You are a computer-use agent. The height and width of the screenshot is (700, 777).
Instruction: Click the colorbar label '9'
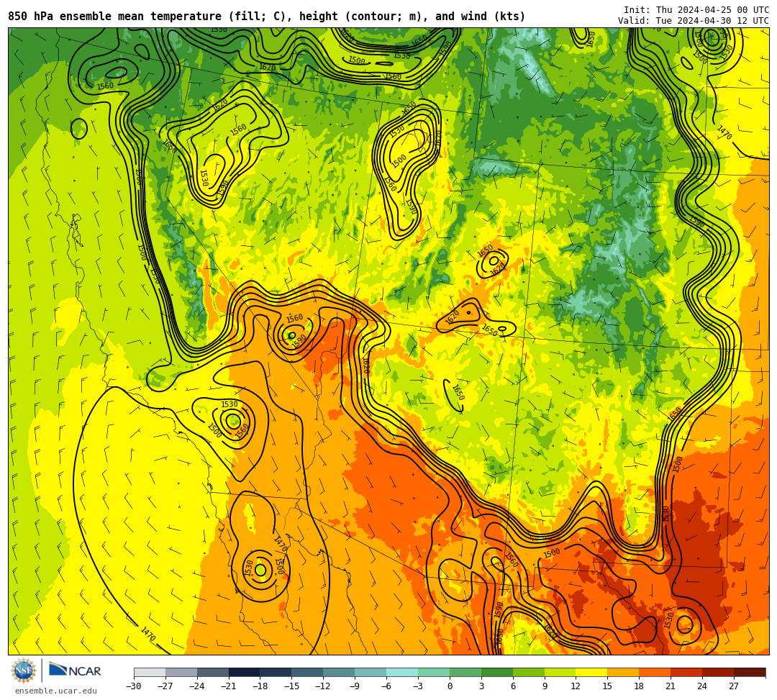point(545,686)
